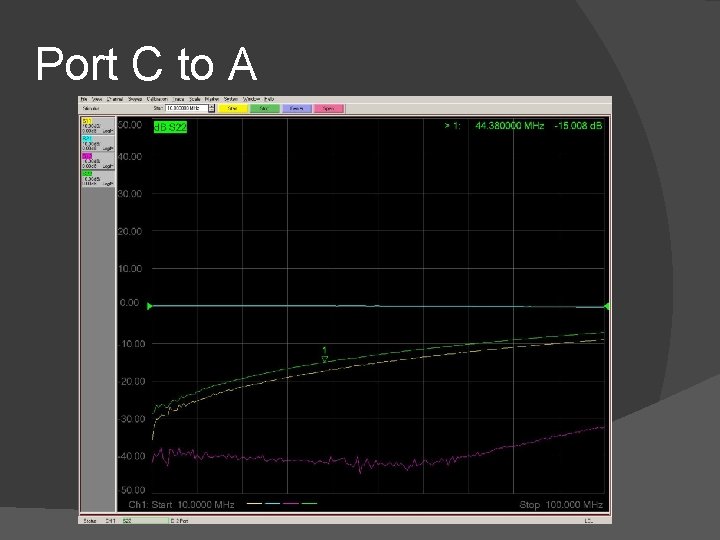The height and width of the screenshot is (540, 720).
Task: Click the pink Span button
Action: 328,109
